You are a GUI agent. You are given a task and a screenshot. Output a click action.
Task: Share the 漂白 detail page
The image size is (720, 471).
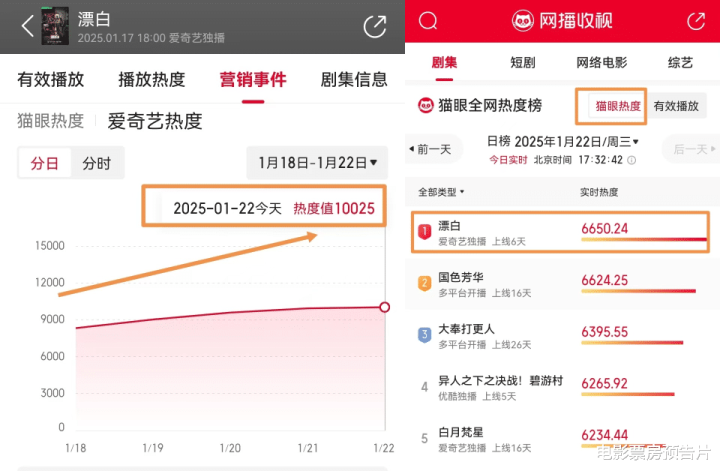point(375,27)
